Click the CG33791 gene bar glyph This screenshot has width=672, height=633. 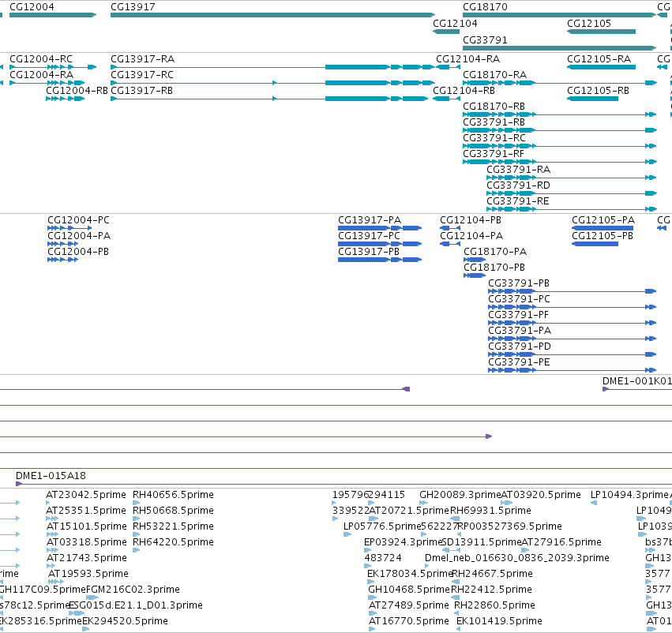click(560, 48)
